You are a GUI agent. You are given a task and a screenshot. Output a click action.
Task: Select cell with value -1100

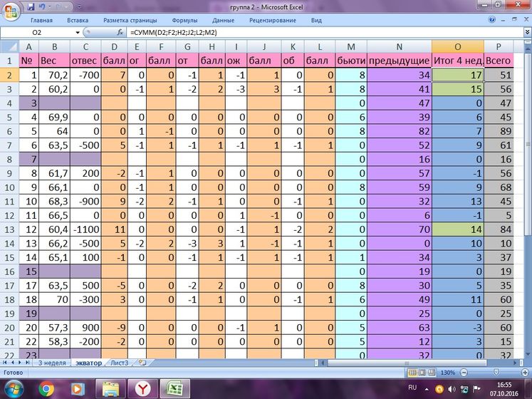point(85,229)
